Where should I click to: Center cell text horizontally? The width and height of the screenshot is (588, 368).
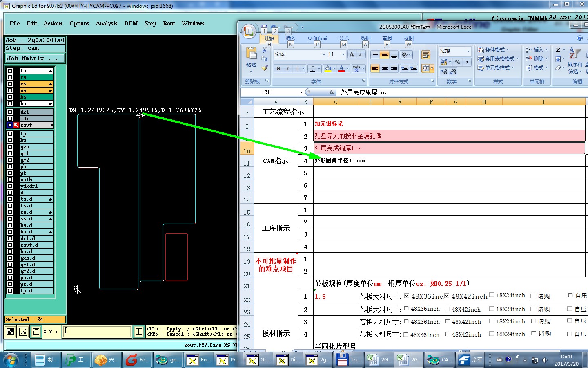(385, 68)
